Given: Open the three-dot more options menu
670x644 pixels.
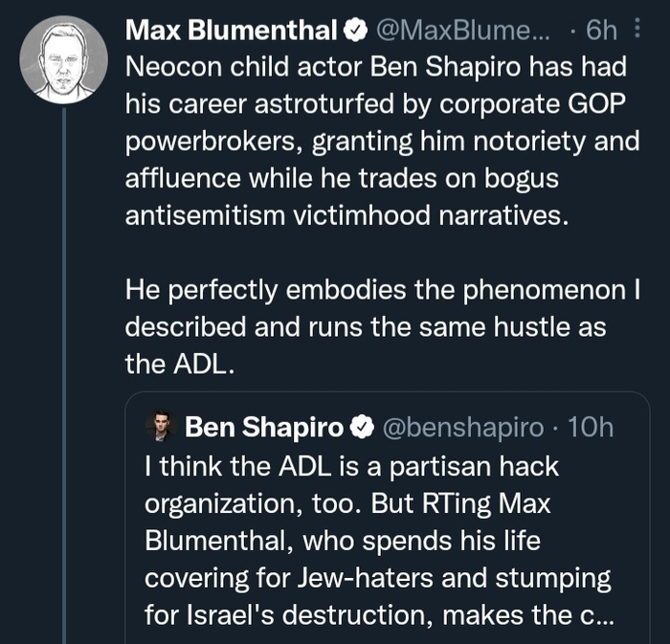Looking at the screenshot, I should point(638,31).
